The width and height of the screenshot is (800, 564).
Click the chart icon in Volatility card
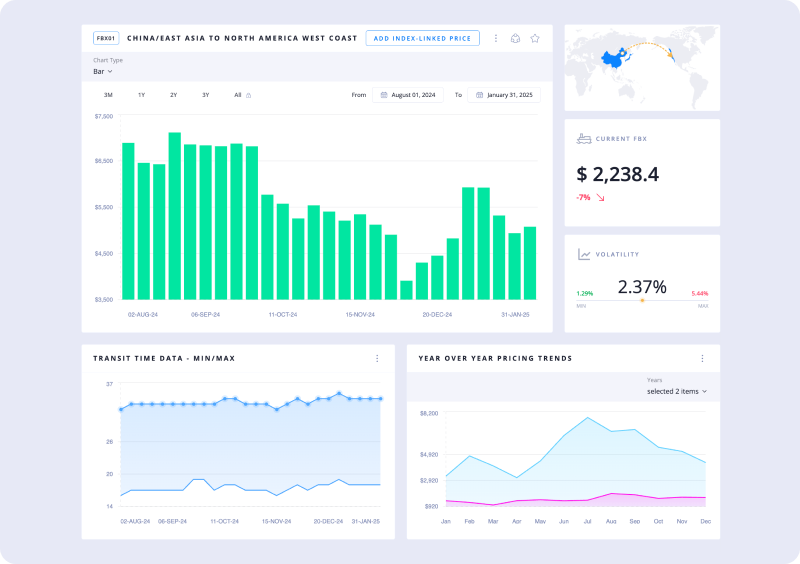tap(584, 254)
